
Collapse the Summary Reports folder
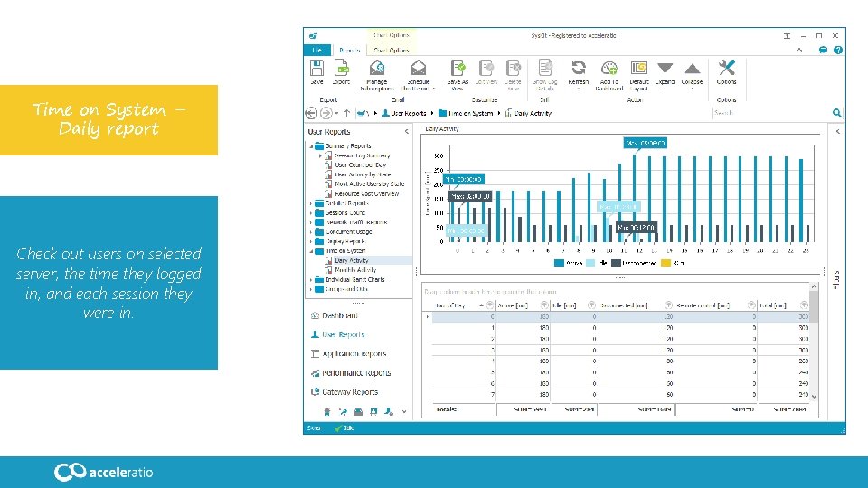point(310,146)
